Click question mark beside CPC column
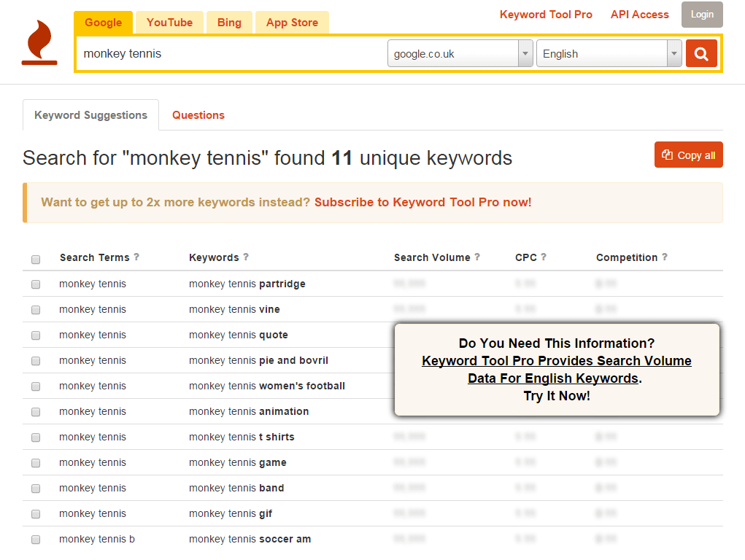This screenshot has width=745, height=560. (544, 257)
